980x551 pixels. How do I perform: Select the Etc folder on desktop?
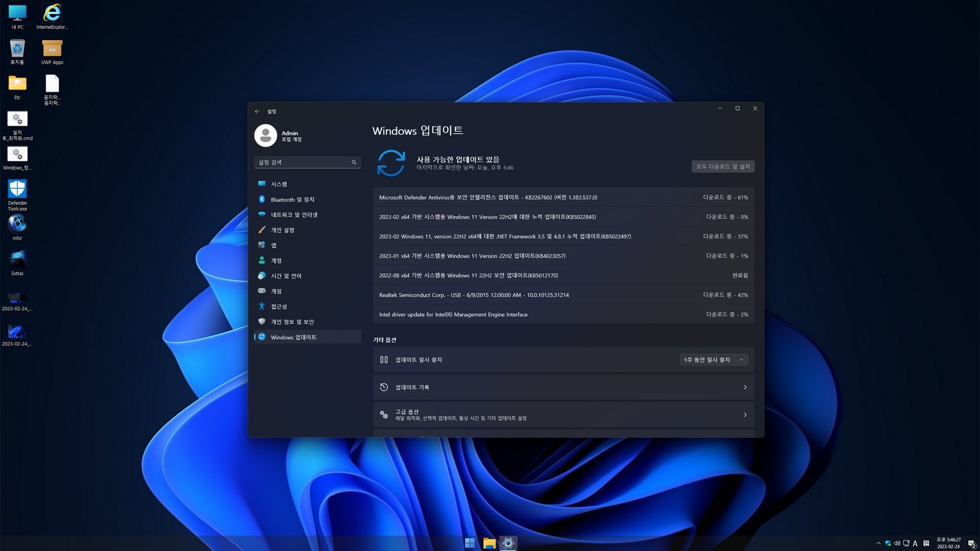click(x=17, y=87)
